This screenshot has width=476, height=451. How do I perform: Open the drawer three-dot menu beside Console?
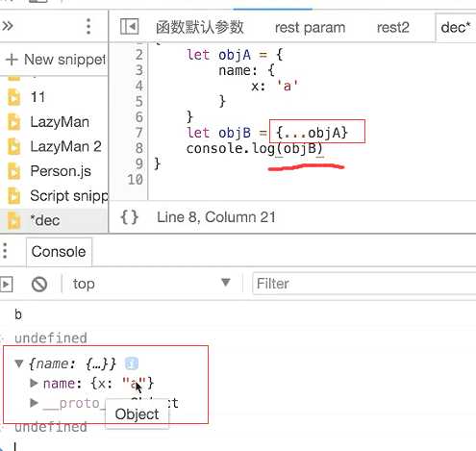pos(5,251)
